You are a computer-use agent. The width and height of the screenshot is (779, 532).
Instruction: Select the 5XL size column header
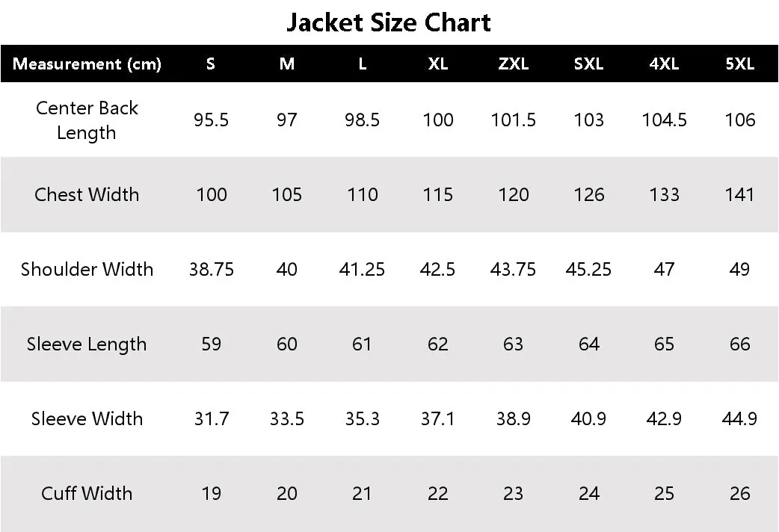click(x=740, y=64)
